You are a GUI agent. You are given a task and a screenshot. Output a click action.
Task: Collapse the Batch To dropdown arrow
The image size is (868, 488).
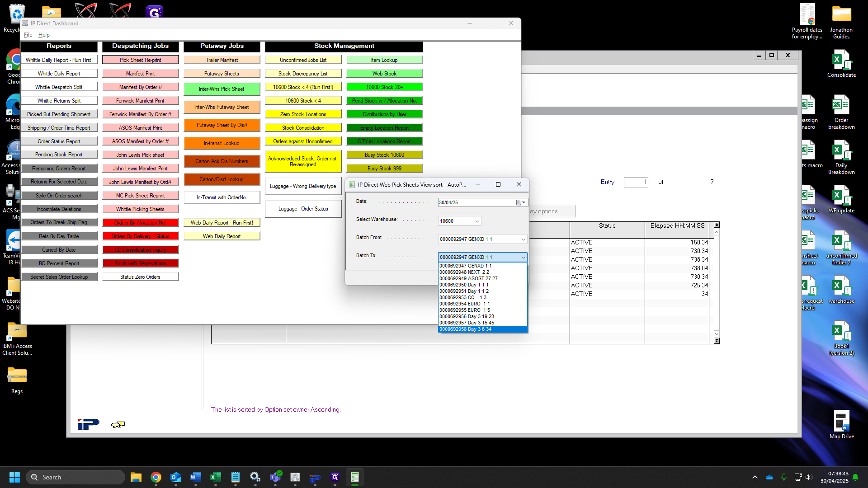523,257
